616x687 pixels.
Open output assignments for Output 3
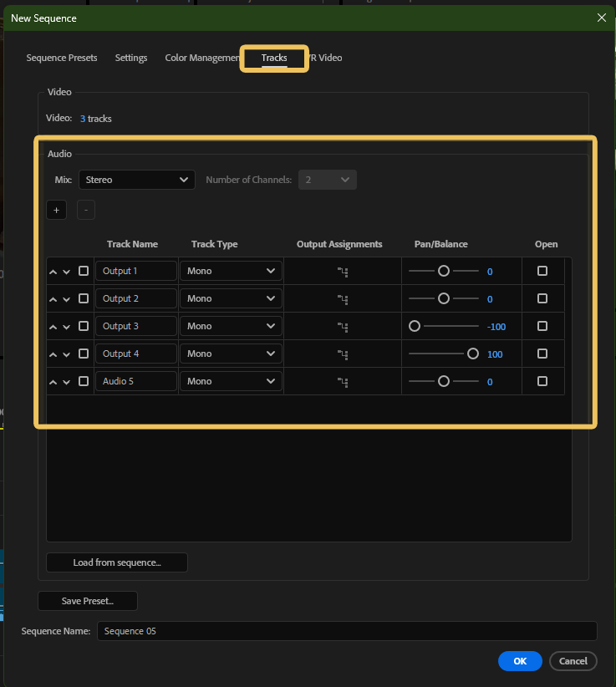tap(343, 327)
